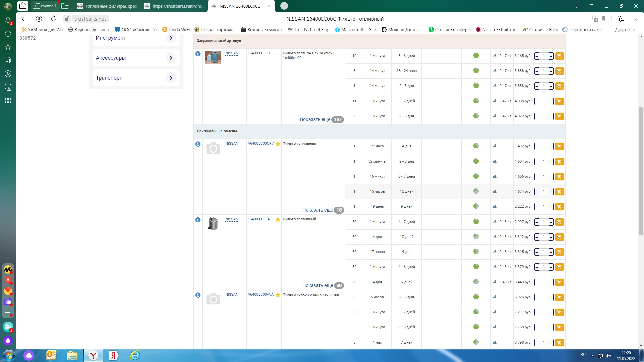Screen dimensions: 644x362
Task: Open price statistics chart for 3 165 руб. offer
Action: pos(494,56)
